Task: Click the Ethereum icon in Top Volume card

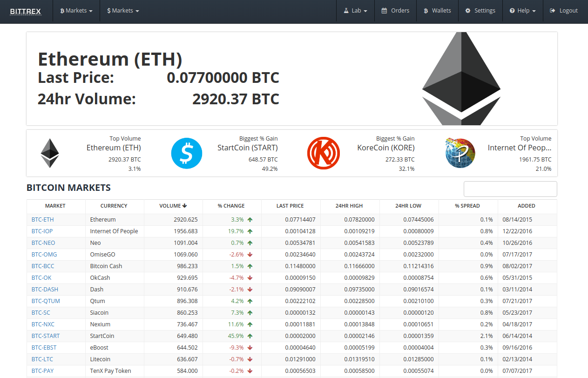Action: coord(50,153)
